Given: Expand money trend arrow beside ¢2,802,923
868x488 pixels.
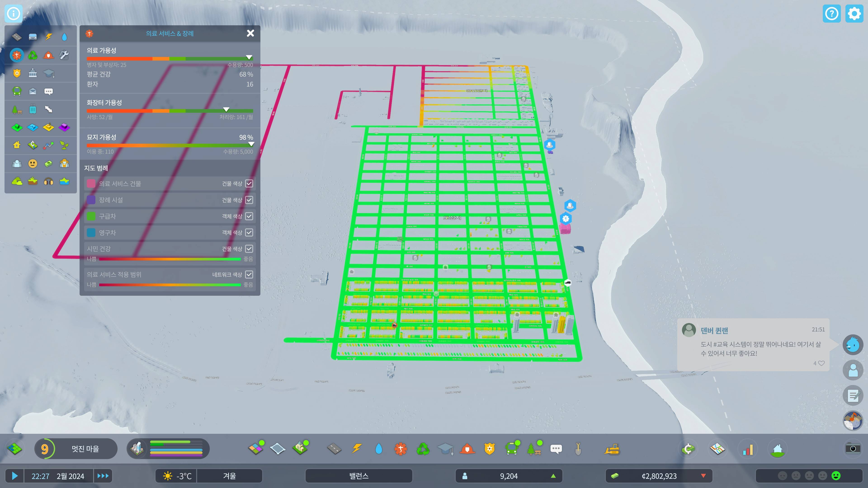Looking at the screenshot, I should (x=703, y=476).
